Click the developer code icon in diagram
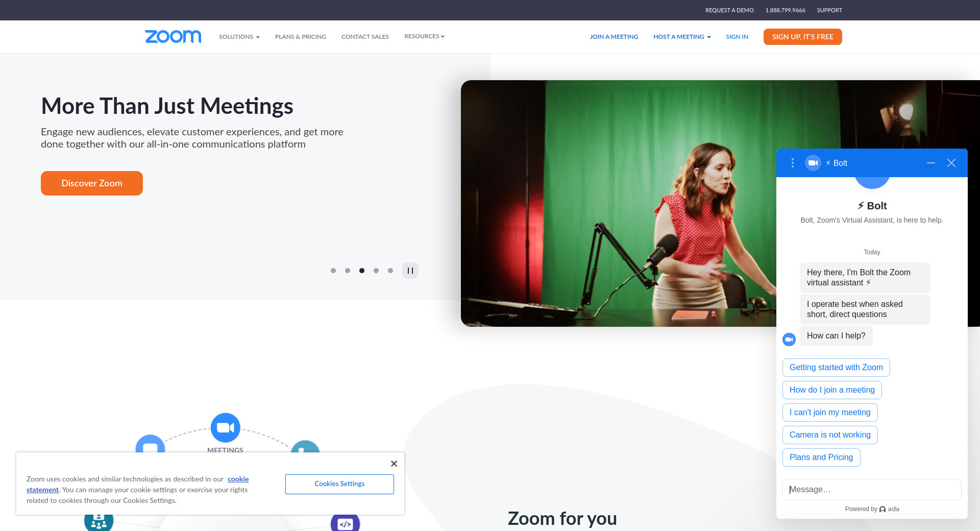 click(x=345, y=523)
